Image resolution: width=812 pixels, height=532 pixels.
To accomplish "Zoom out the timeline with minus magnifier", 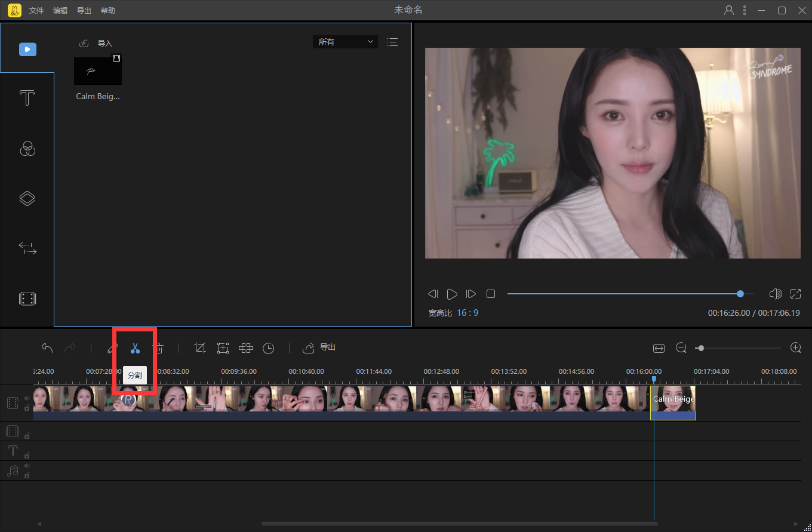I will click(x=681, y=348).
